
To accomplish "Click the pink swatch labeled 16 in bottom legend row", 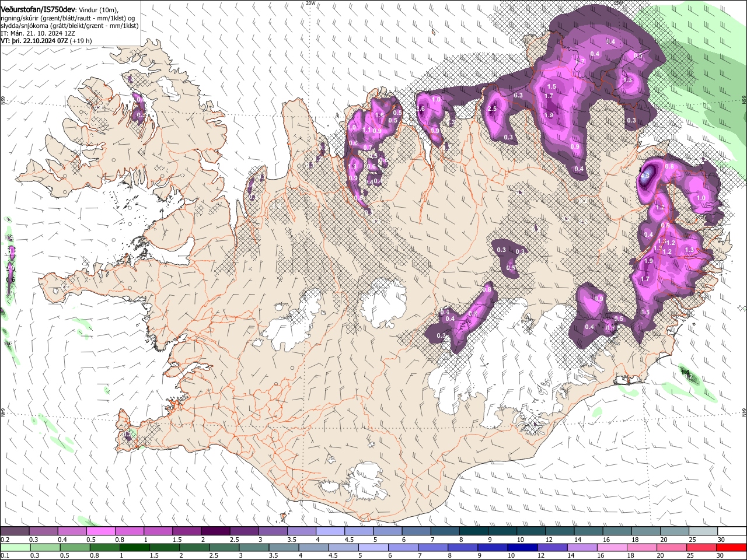I will pyautogui.click(x=612, y=547).
